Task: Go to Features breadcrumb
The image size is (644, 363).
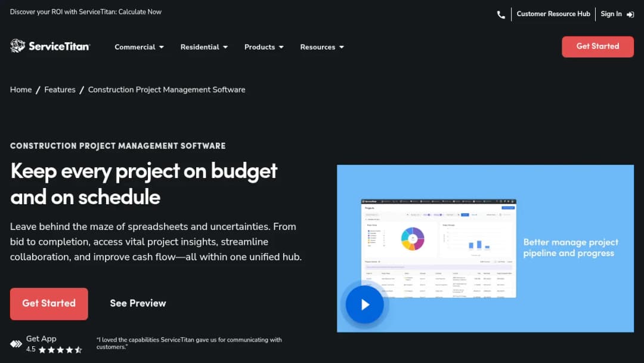Action: click(x=60, y=90)
